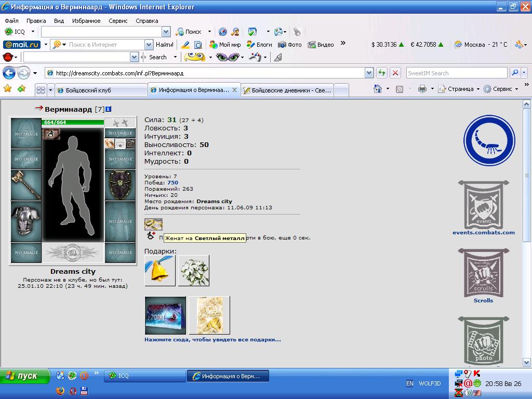Click the link to see all gifts
This screenshot has height=399, width=532.
pos(212,339)
